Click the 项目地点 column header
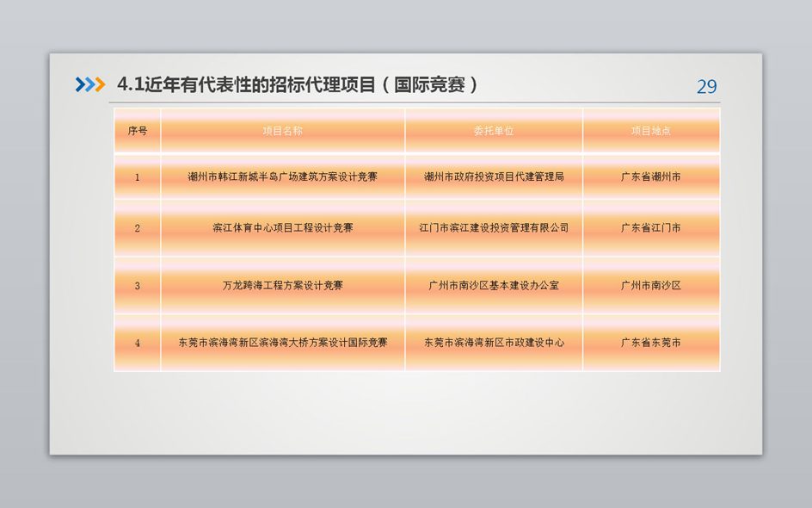This screenshot has width=812, height=508. pyautogui.click(x=651, y=131)
